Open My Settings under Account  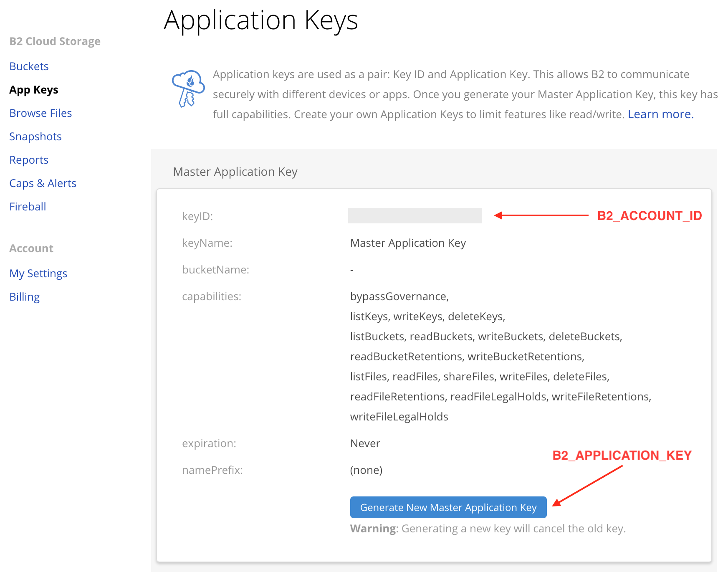coord(38,273)
